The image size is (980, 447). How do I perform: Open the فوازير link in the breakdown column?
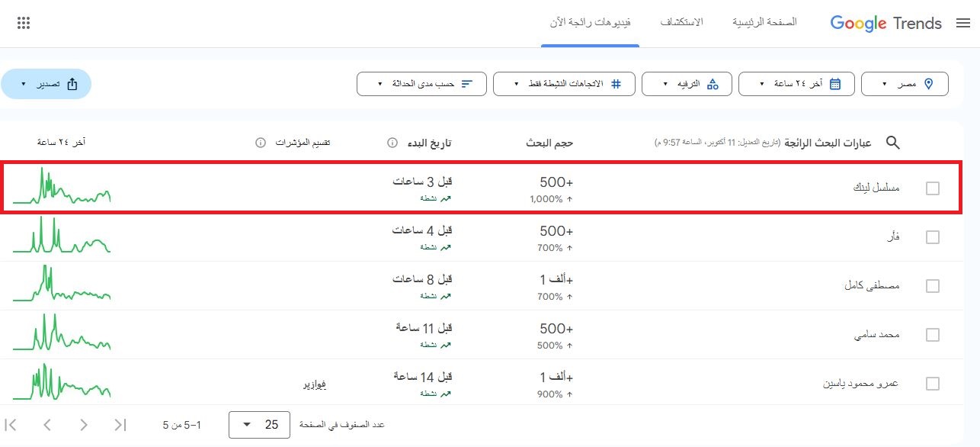315,383
